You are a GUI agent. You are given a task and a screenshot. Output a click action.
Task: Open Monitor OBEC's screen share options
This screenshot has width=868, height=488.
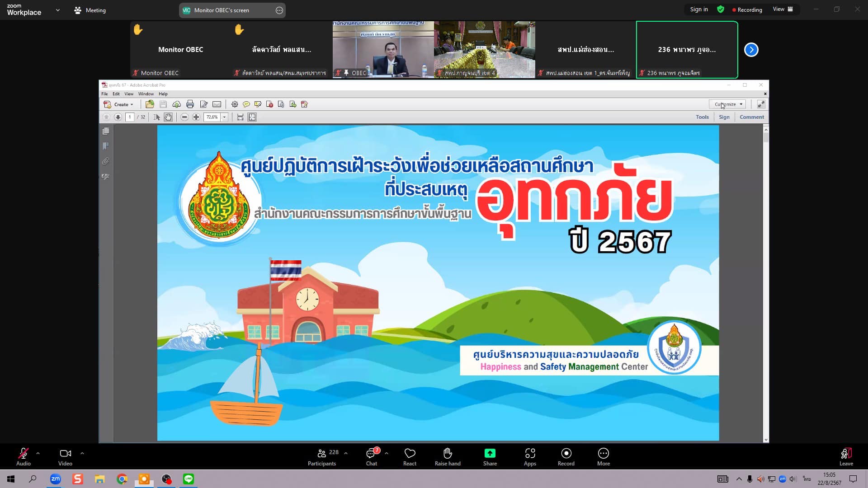(x=279, y=10)
